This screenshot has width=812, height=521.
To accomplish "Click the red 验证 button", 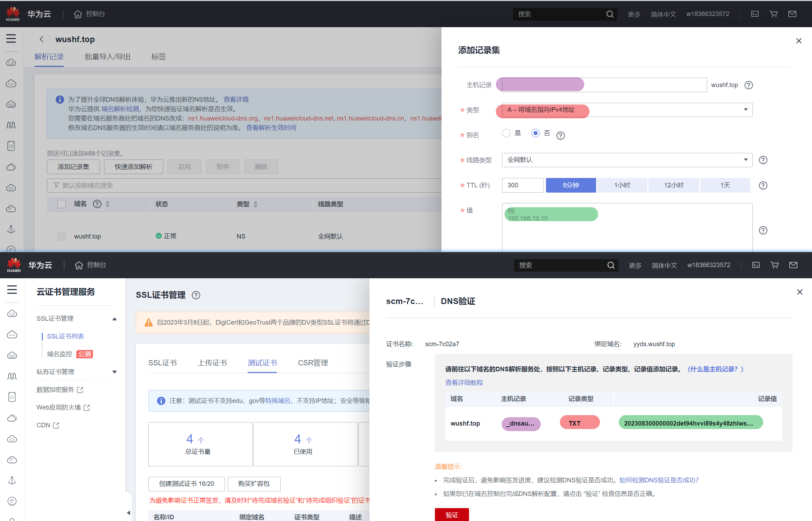I will pyautogui.click(x=452, y=515).
